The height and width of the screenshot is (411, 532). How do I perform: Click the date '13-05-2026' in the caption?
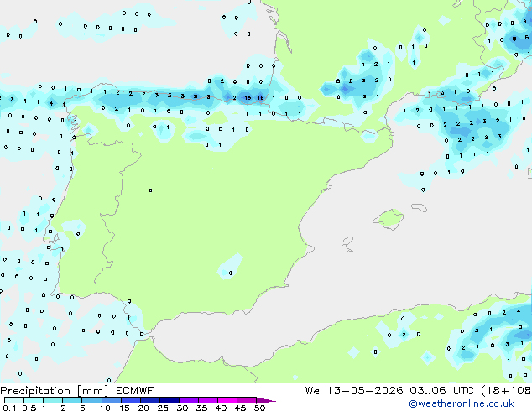[x=365, y=391]
